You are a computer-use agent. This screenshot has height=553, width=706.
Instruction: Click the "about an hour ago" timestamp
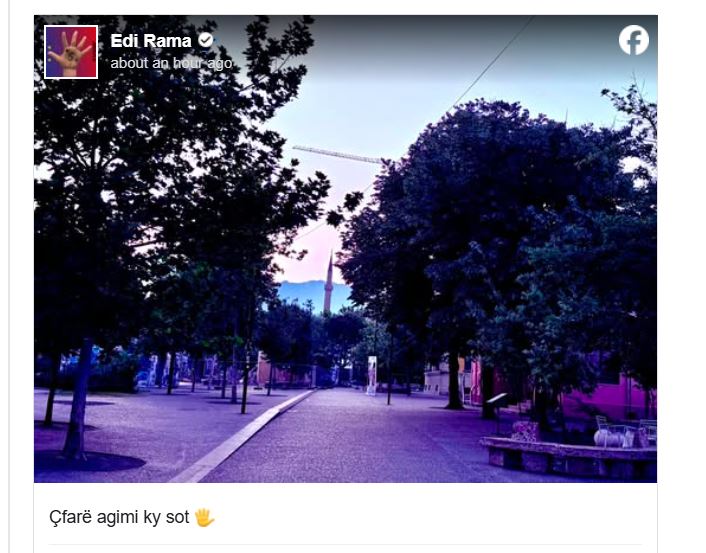[x=171, y=63]
